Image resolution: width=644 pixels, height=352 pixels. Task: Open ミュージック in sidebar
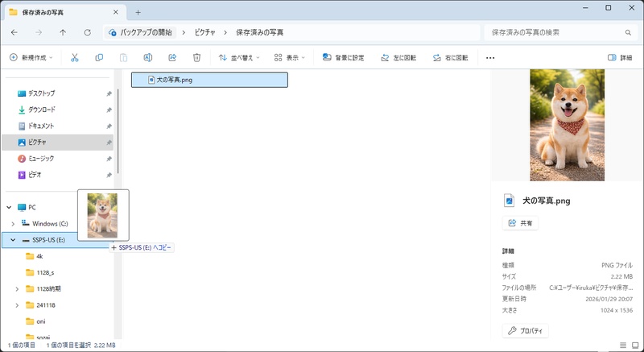tap(41, 159)
